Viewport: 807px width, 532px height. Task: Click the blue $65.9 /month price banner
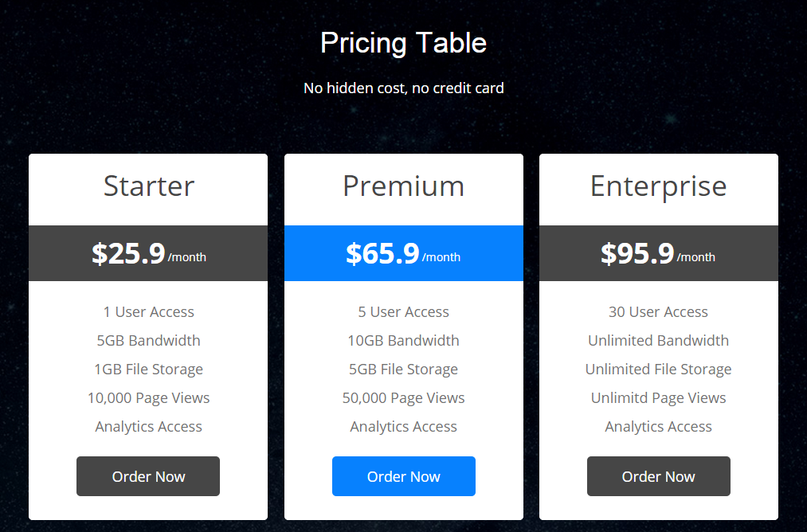point(403,253)
